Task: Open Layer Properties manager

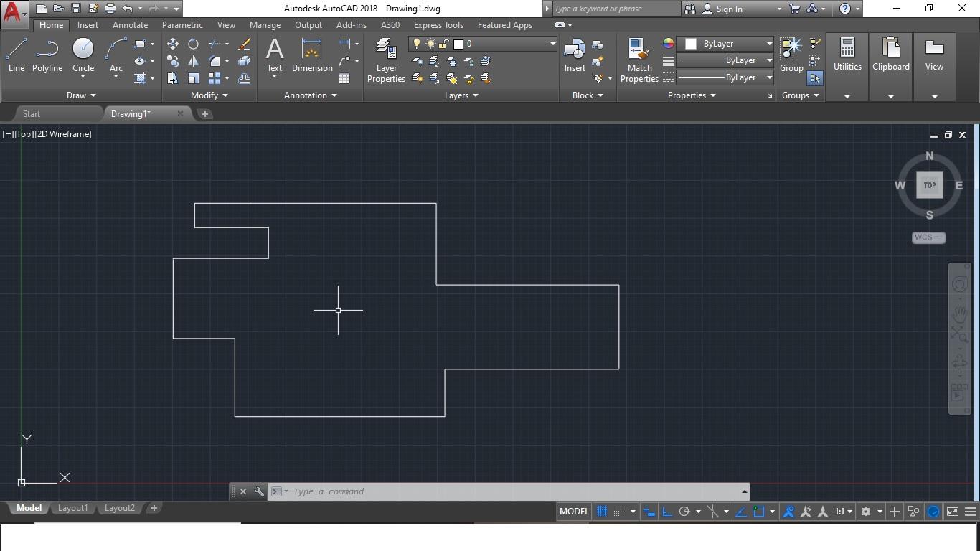Action: pyautogui.click(x=386, y=61)
